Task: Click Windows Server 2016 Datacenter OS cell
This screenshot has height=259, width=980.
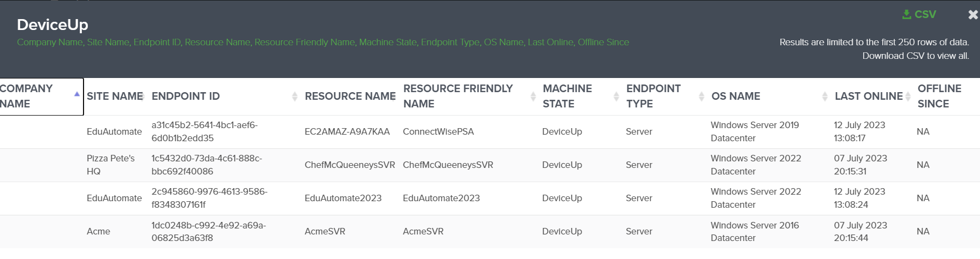Action: [755, 231]
